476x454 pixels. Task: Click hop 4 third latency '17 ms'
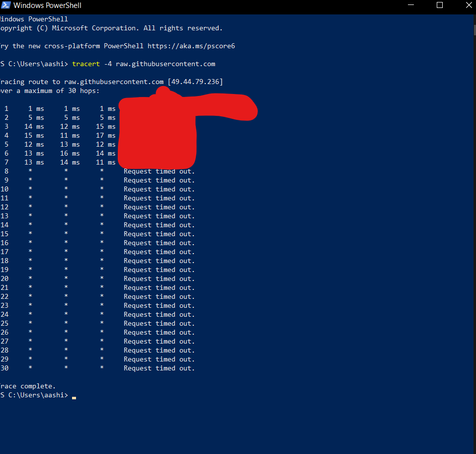click(106, 136)
